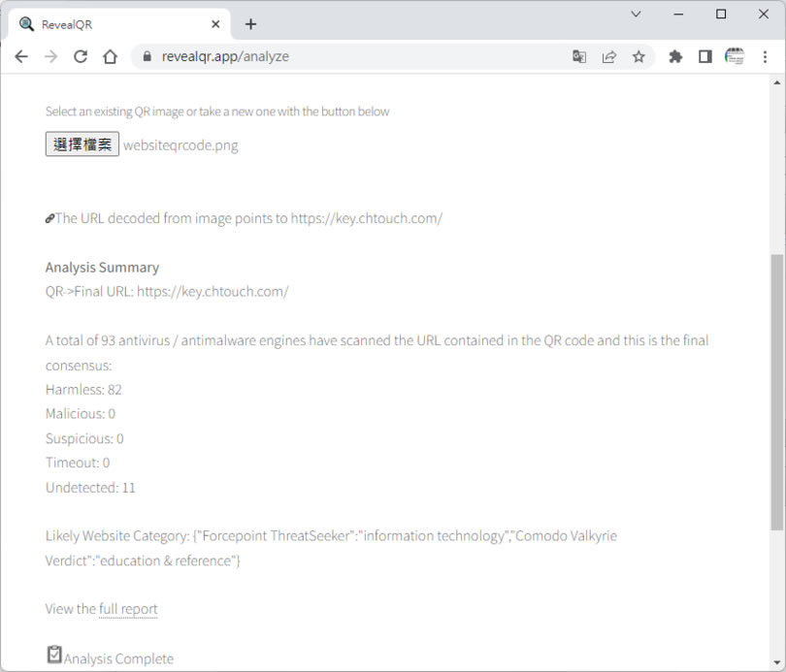Click the decoded URL line with link icon
This screenshot has width=786, height=672.
tap(244, 218)
